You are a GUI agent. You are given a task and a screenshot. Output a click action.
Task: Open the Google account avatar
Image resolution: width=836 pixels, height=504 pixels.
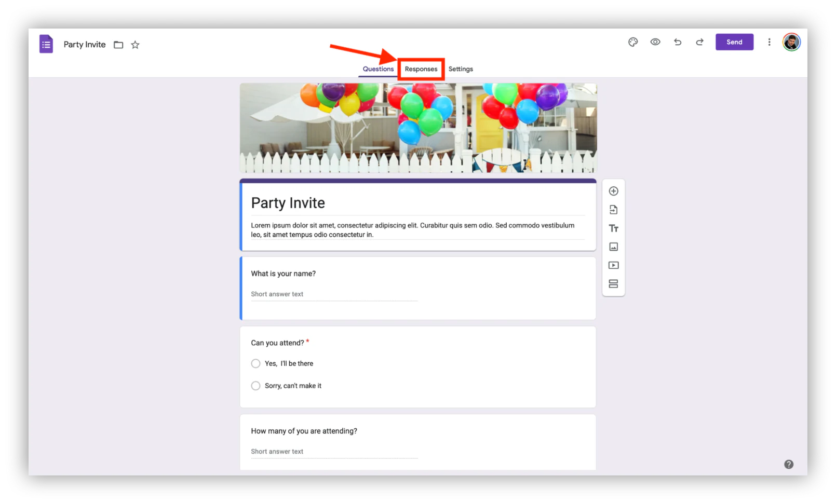(x=791, y=42)
